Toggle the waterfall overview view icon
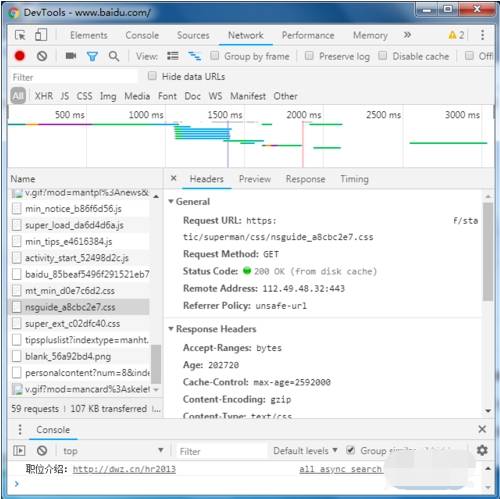Viewport: 500px width, 499px height. 195,56
